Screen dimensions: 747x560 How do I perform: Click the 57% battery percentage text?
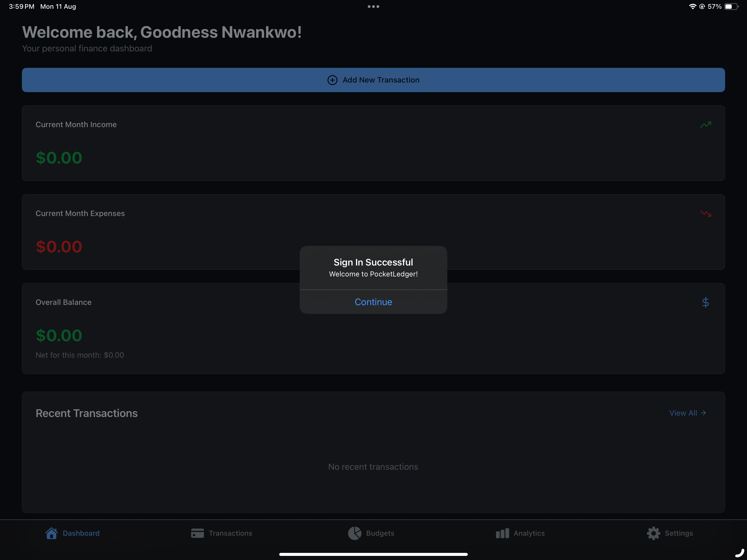point(714,6)
